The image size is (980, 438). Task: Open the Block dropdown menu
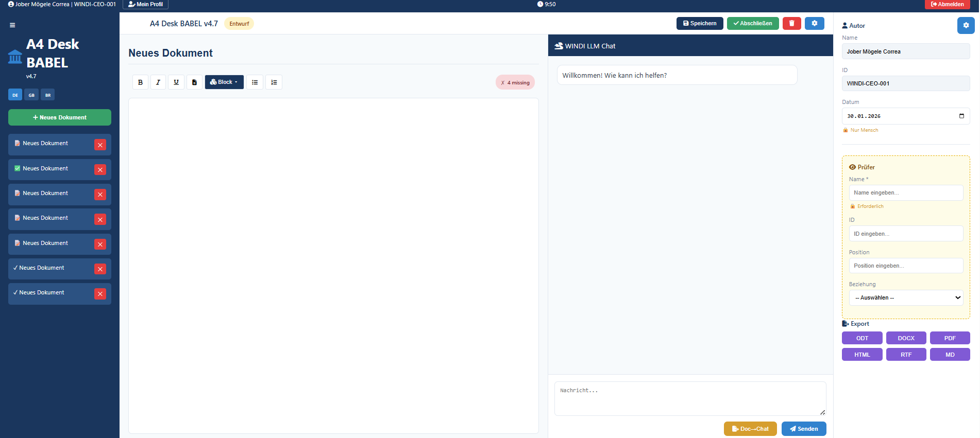[x=224, y=82]
